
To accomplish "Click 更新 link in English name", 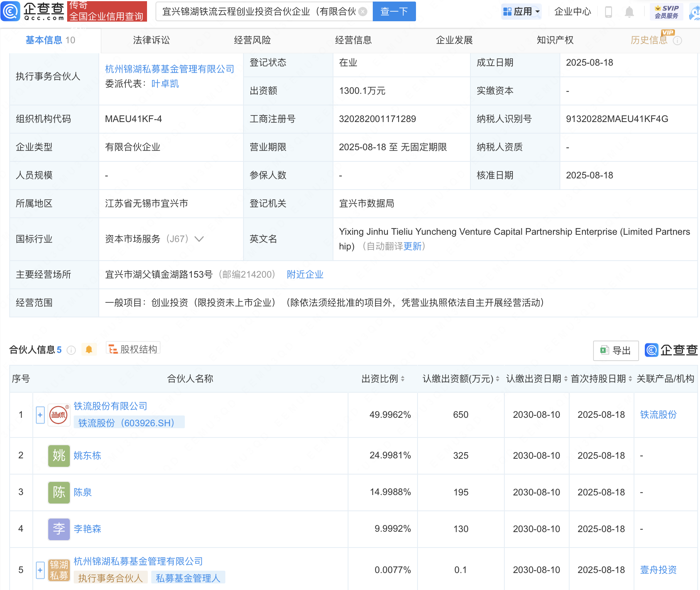I will [413, 246].
